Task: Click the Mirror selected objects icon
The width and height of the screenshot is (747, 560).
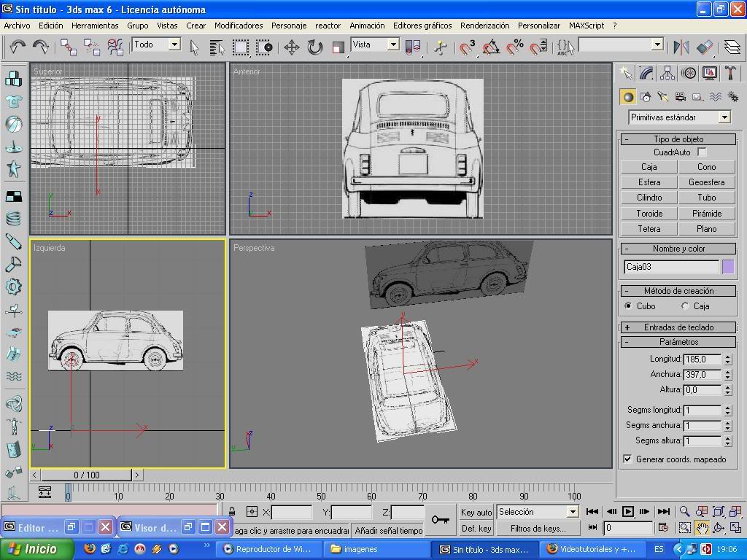Action: pyautogui.click(x=681, y=47)
